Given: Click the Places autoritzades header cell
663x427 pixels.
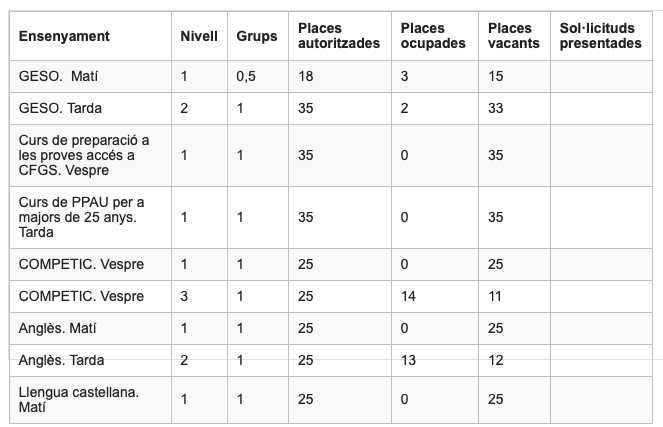Looking at the screenshot, I should (339, 36).
